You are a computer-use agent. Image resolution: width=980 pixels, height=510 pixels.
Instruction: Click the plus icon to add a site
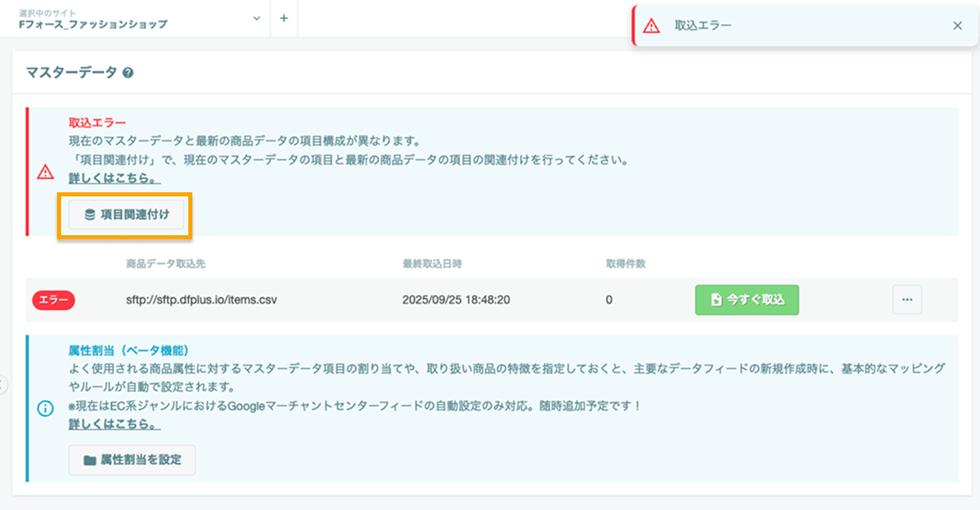pyautogui.click(x=284, y=18)
